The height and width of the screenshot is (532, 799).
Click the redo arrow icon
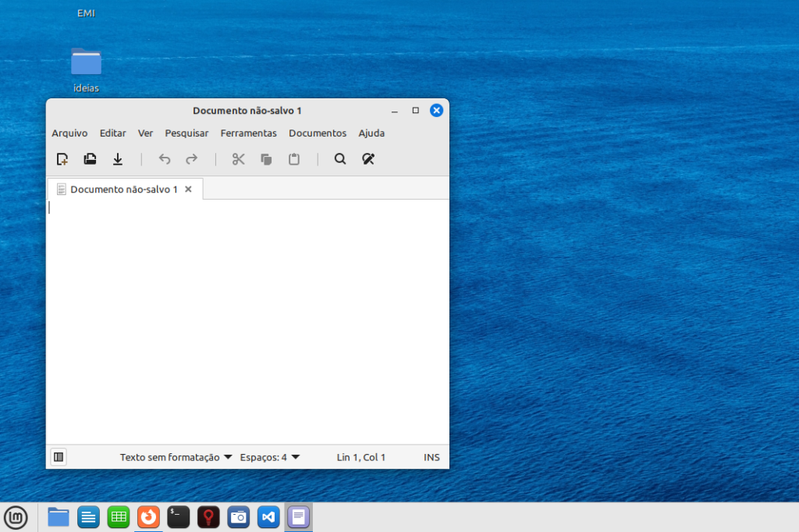click(x=191, y=159)
